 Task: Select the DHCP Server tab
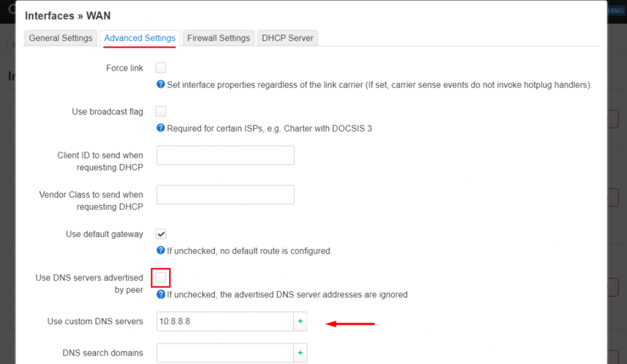tap(287, 38)
